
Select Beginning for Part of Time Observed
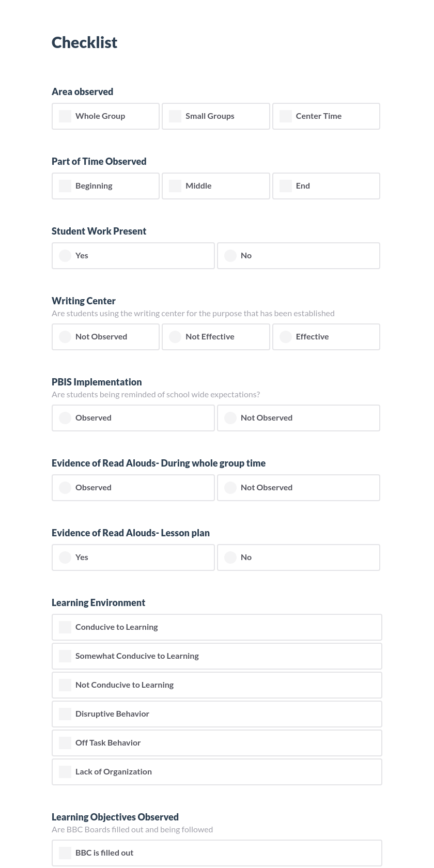tap(65, 186)
